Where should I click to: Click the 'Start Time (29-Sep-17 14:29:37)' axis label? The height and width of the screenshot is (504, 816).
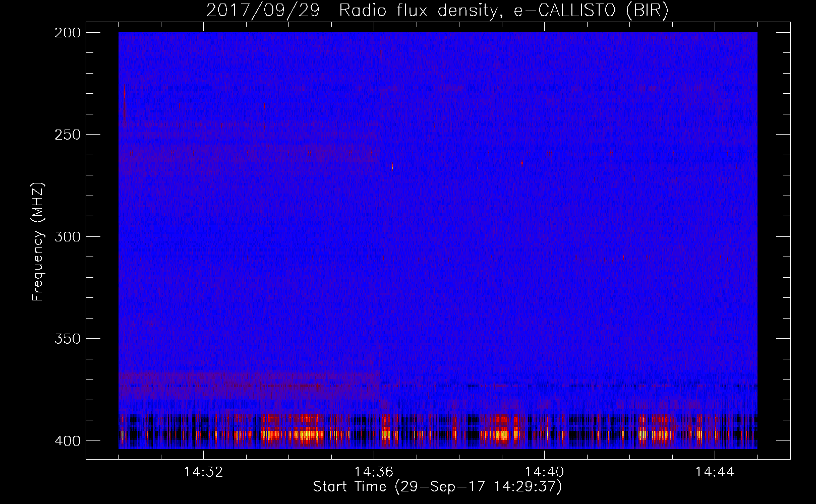tap(437, 486)
